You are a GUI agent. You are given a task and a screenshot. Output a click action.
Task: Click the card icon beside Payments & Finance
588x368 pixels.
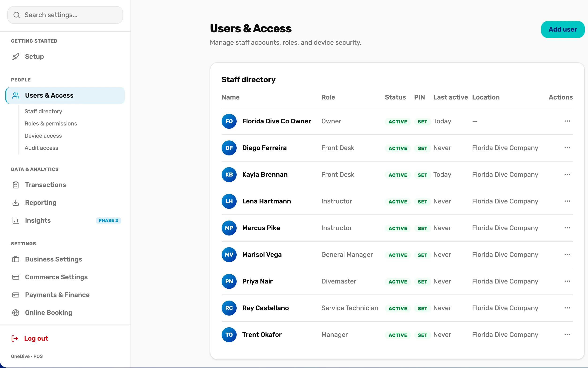point(16,295)
